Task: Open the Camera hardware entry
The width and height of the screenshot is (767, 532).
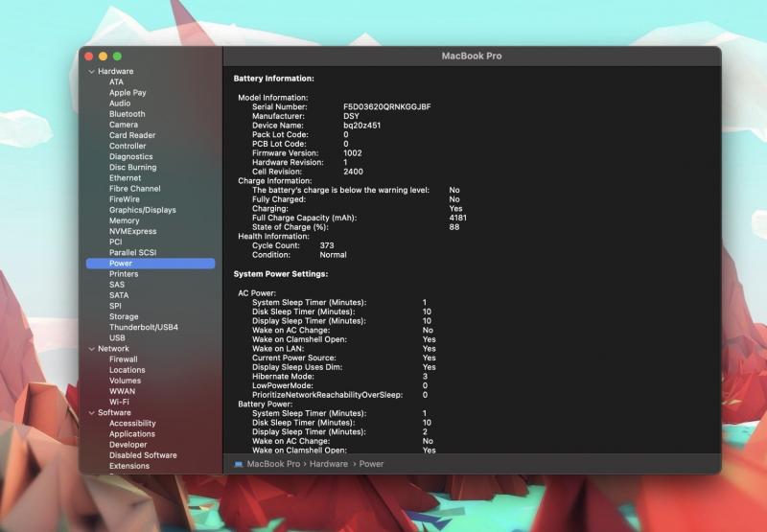Action: pos(124,125)
